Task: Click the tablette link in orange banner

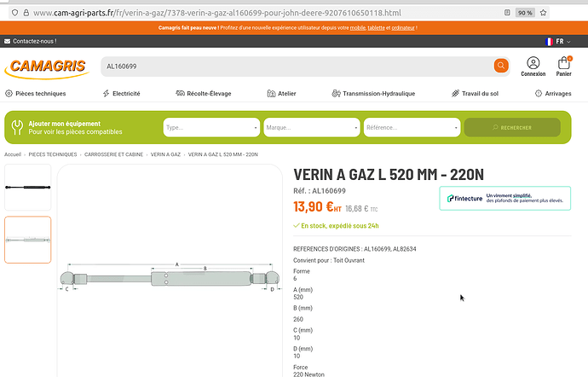Action: (376, 28)
